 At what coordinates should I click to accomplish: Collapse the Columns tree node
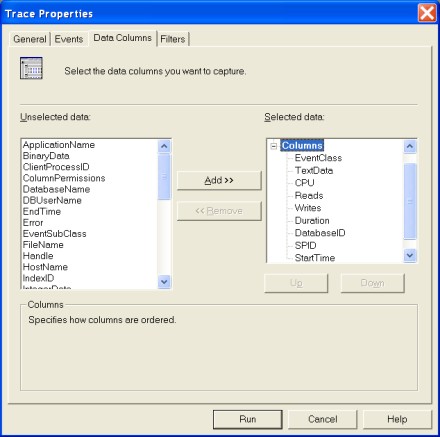coord(274,146)
